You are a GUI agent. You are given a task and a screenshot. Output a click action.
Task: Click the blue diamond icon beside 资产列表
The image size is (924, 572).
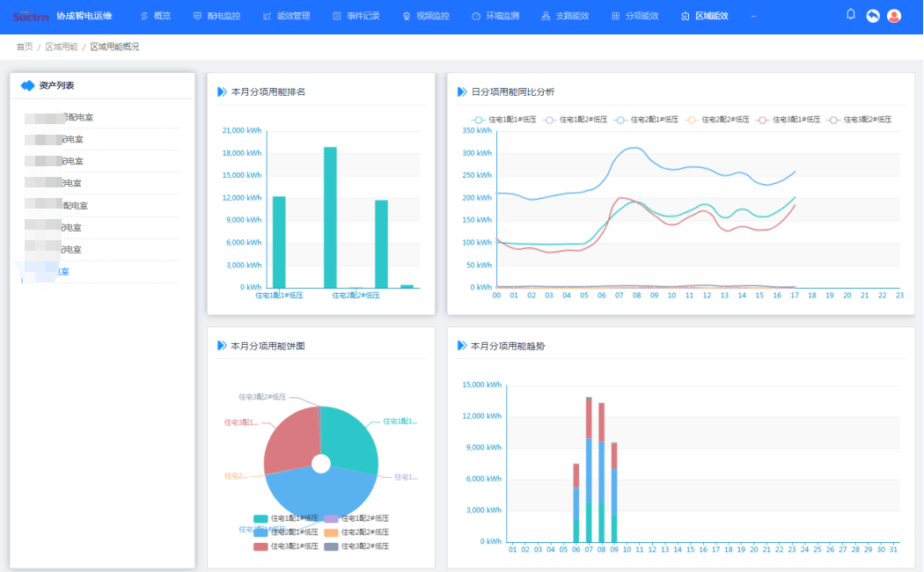click(x=27, y=85)
